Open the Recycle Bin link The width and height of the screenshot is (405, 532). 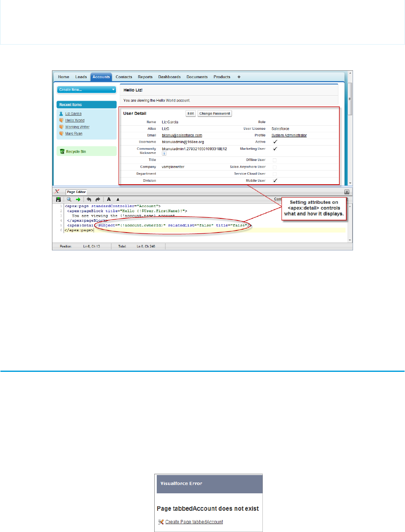[x=76, y=152]
